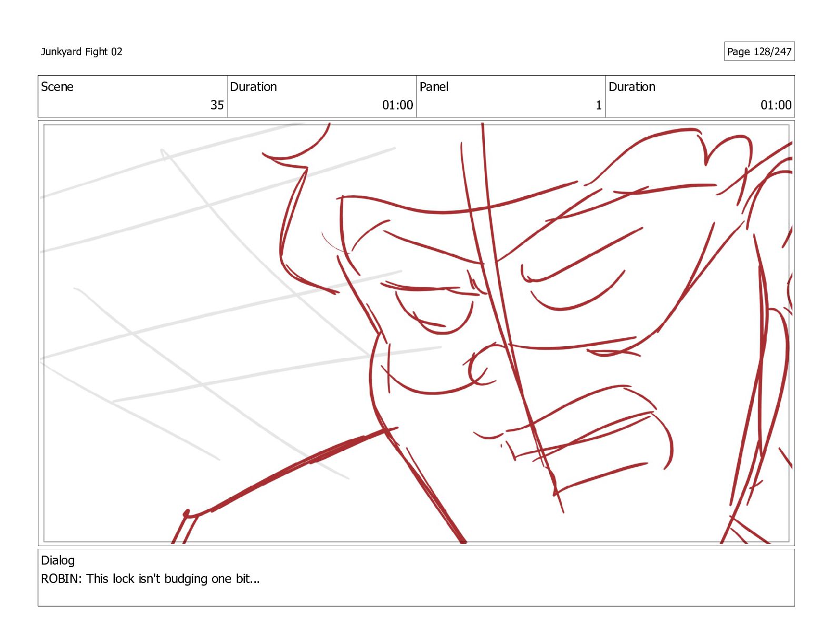Viewport: 834px width, 644px height.
Task: Click the storyboard sketch panel image
Action: click(x=416, y=333)
